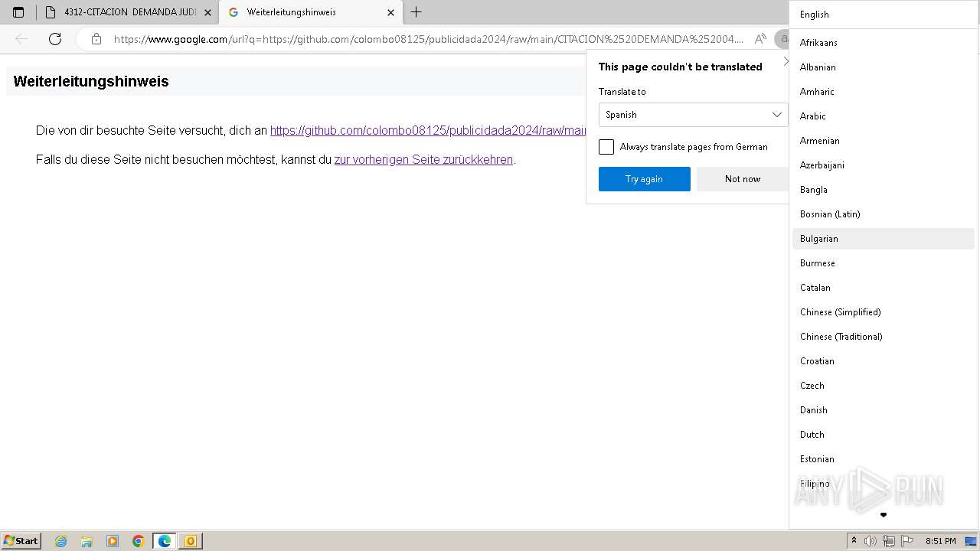This screenshot has height=551, width=980.
Task: Enable Always translate pages from German
Action: [606, 147]
